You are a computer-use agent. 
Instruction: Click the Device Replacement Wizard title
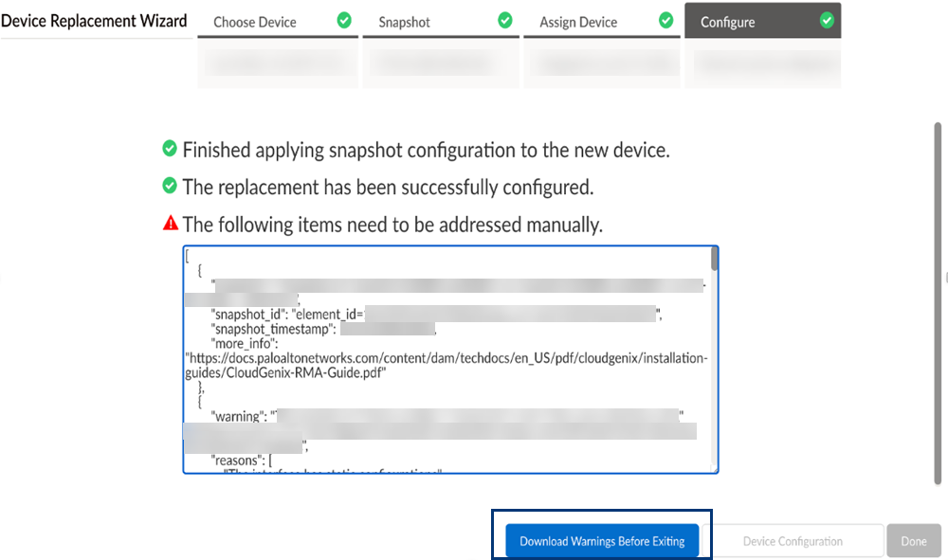94,21
